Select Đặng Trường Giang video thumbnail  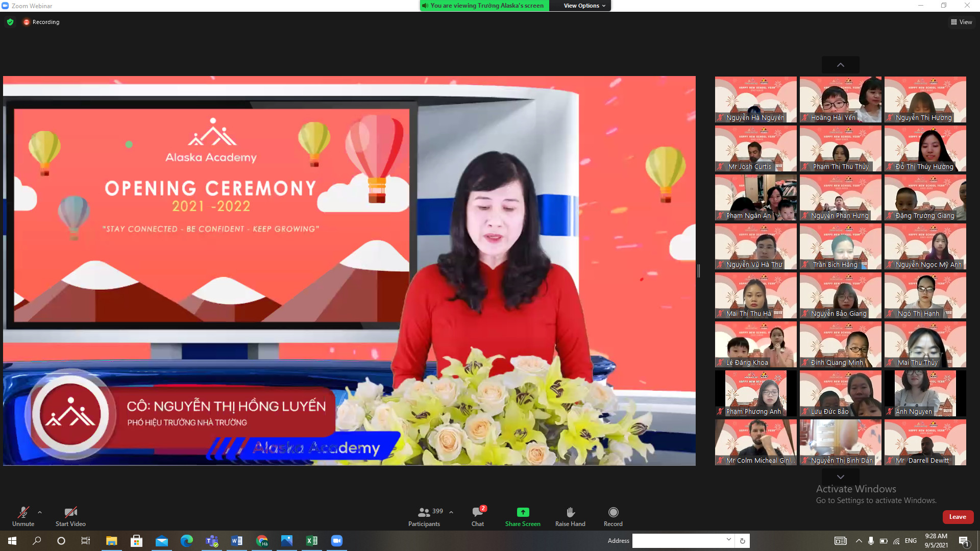(925, 197)
